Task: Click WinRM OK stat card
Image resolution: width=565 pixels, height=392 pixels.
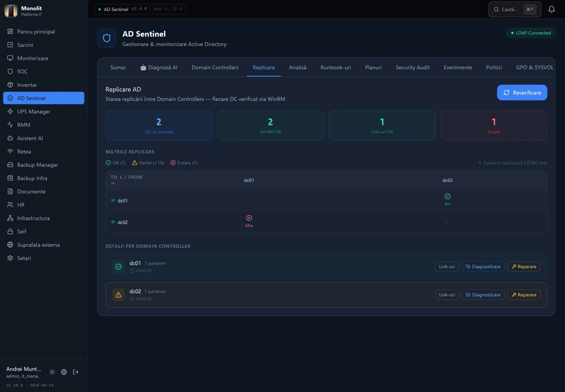Action: click(x=271, y=126)
